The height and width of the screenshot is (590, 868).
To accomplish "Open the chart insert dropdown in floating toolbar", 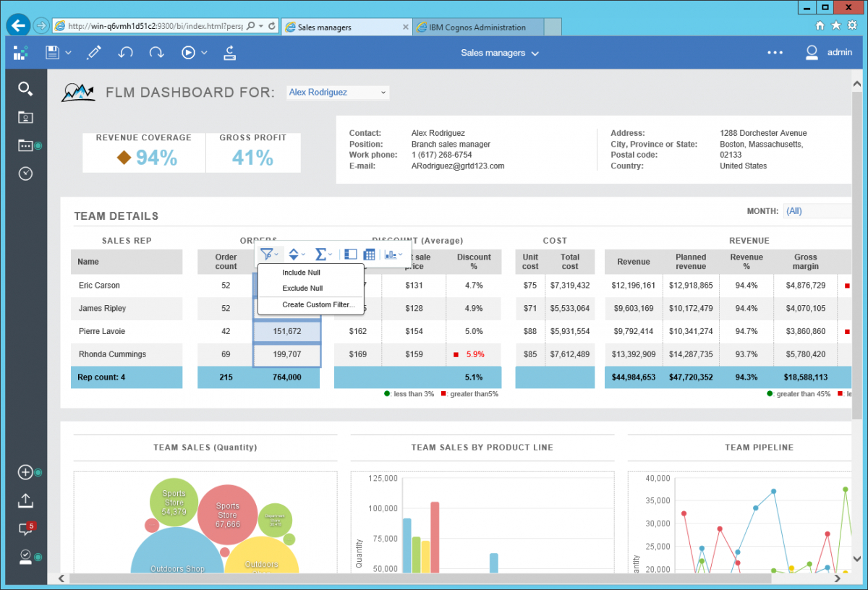I will coord(393,255).
